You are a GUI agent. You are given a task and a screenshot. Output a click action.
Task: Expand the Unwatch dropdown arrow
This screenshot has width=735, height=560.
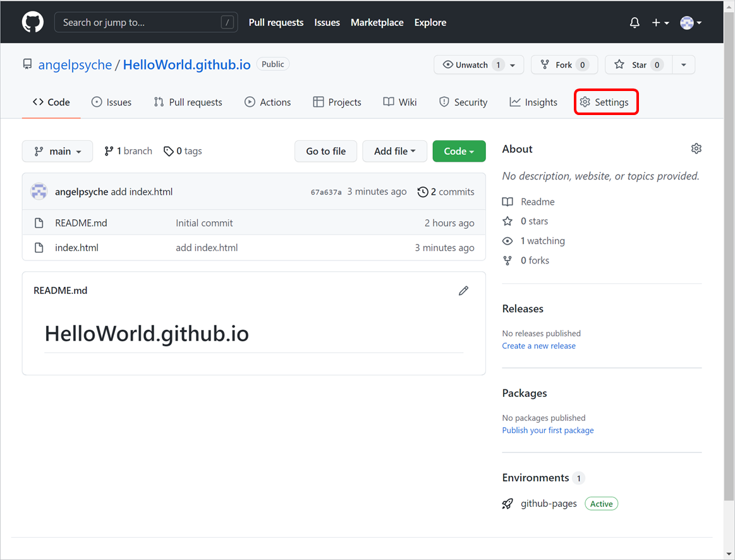click(x=513, y=65)
